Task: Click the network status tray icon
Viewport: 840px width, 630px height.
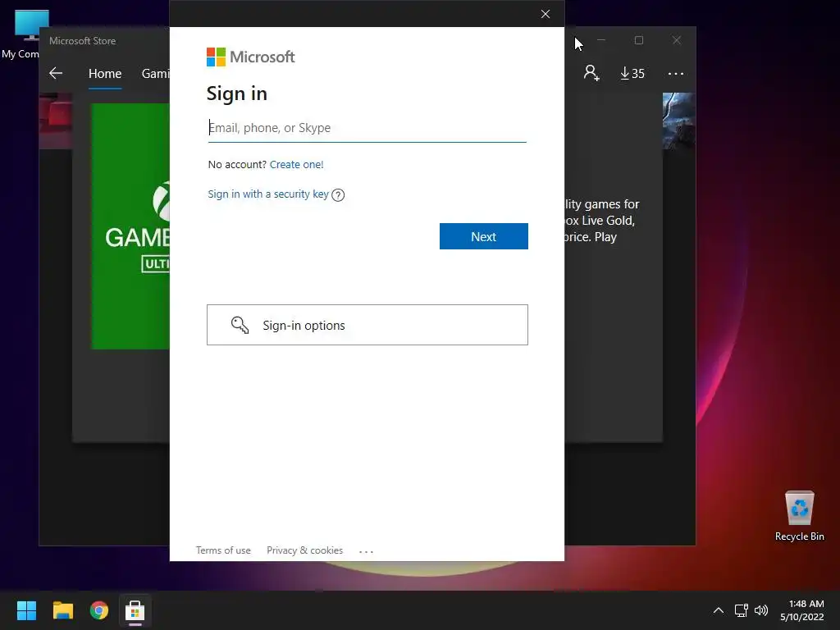Action: 742,610
